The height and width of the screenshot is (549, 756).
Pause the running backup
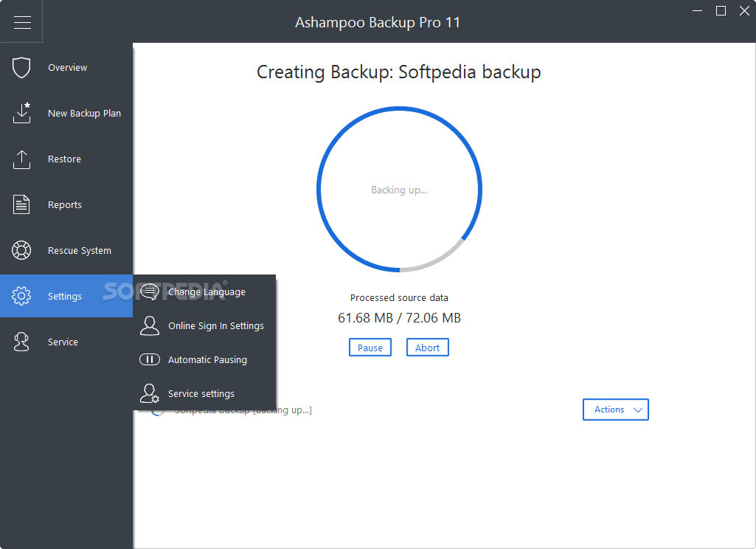(370, 348)
